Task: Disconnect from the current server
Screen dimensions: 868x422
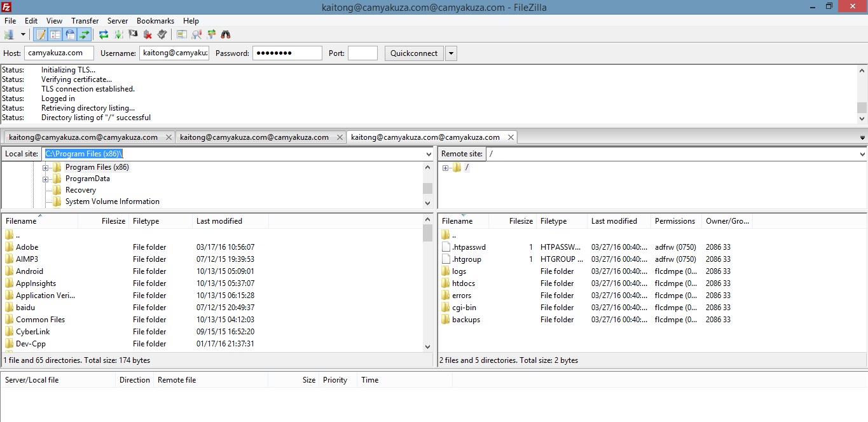Action: point(148,34)
